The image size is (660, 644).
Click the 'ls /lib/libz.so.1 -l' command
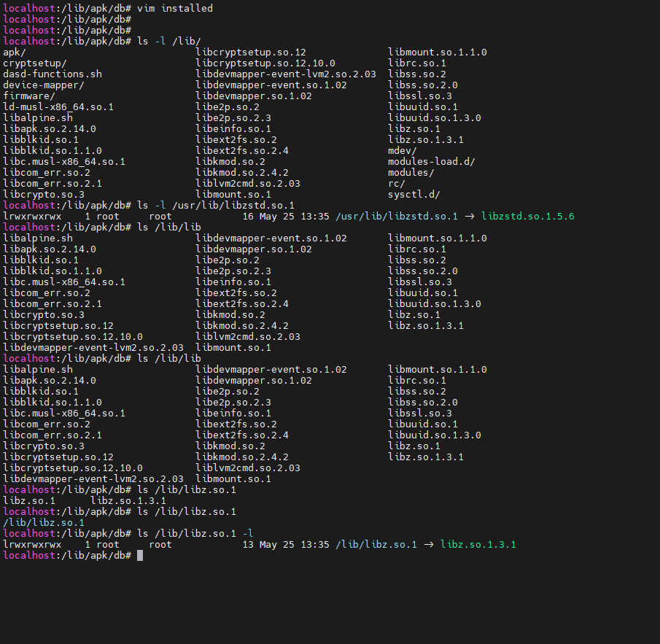pos(195,534)
